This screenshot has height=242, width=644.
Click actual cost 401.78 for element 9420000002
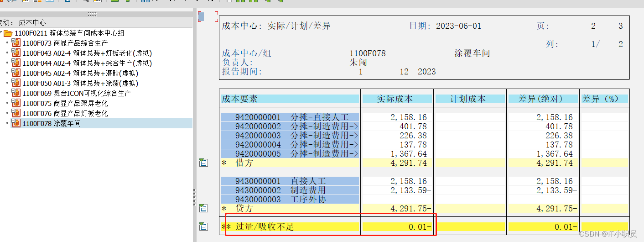point(413,126)
